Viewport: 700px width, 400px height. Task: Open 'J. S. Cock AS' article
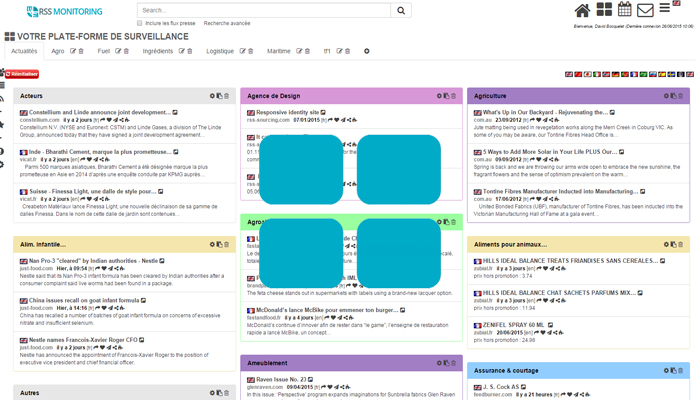(x=501, y=387)
